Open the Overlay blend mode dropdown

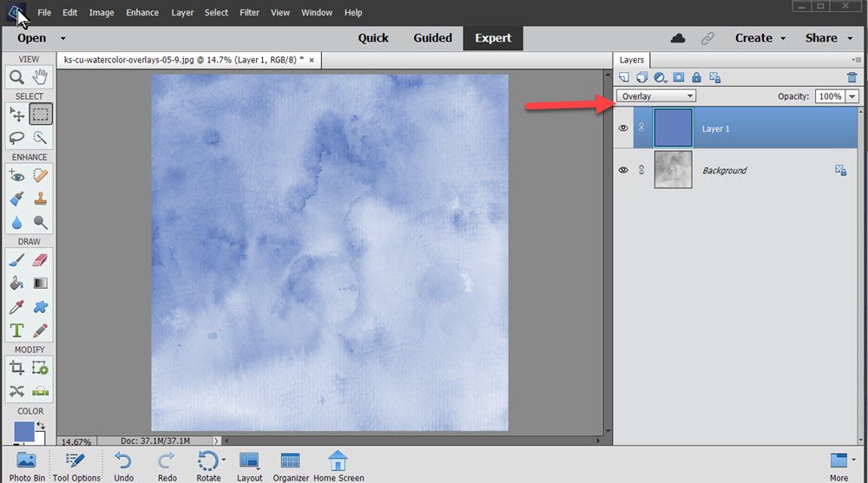pos(656,96)
